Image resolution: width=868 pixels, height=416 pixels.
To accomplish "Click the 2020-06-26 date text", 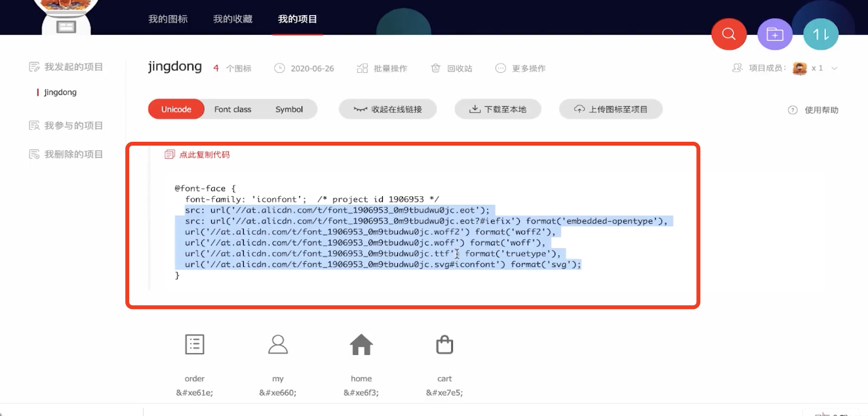I will coord(312,68).
